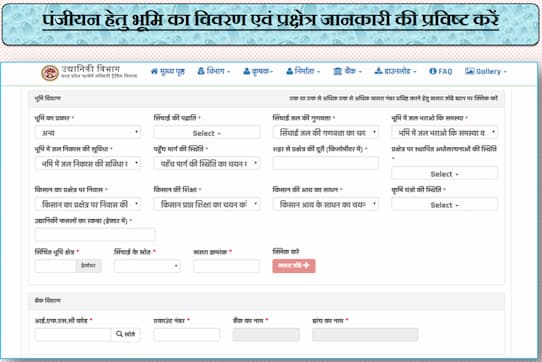Click horticulture crop area (hectare) input
This screenshot has height=362, width=542.
pos(95,235)
